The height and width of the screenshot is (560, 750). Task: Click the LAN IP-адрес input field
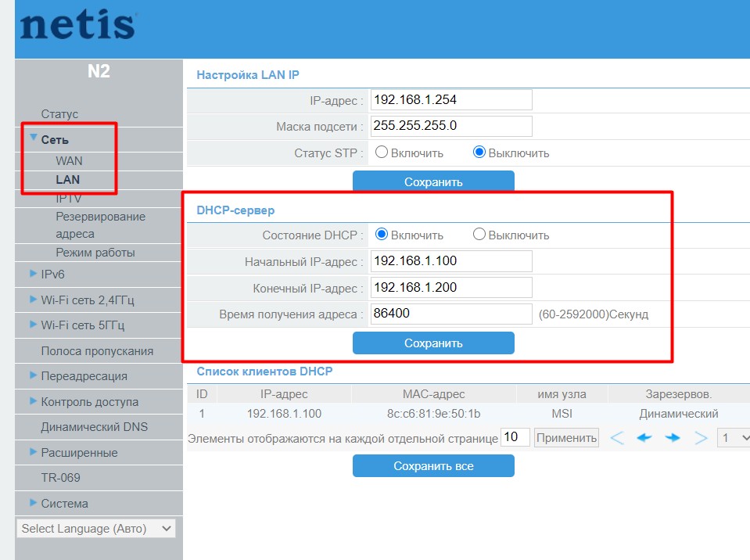(x=451, y=100)
